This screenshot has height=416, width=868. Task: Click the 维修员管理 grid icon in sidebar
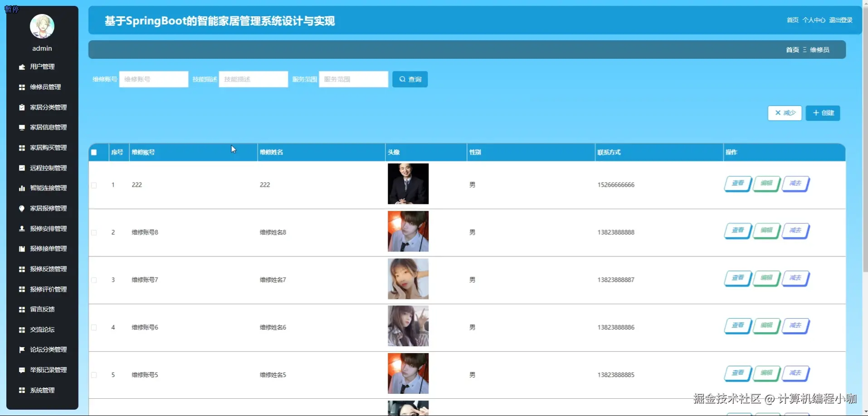(22, 87)
